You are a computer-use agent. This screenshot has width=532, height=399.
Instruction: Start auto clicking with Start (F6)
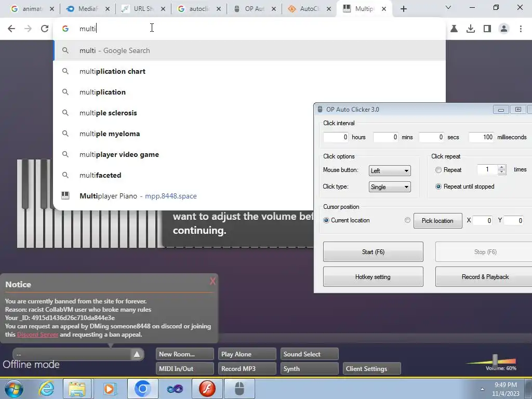[x=373, y=252]
